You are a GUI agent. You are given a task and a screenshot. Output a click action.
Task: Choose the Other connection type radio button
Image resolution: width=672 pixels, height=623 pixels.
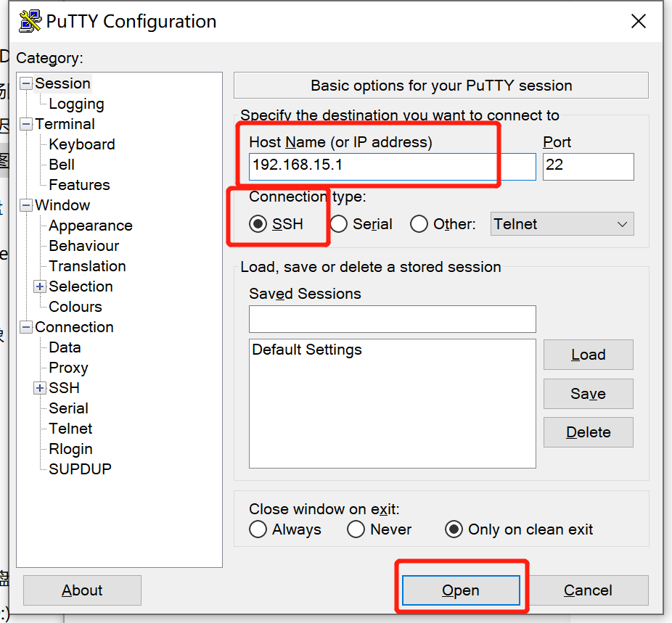(x=419, y=224)
